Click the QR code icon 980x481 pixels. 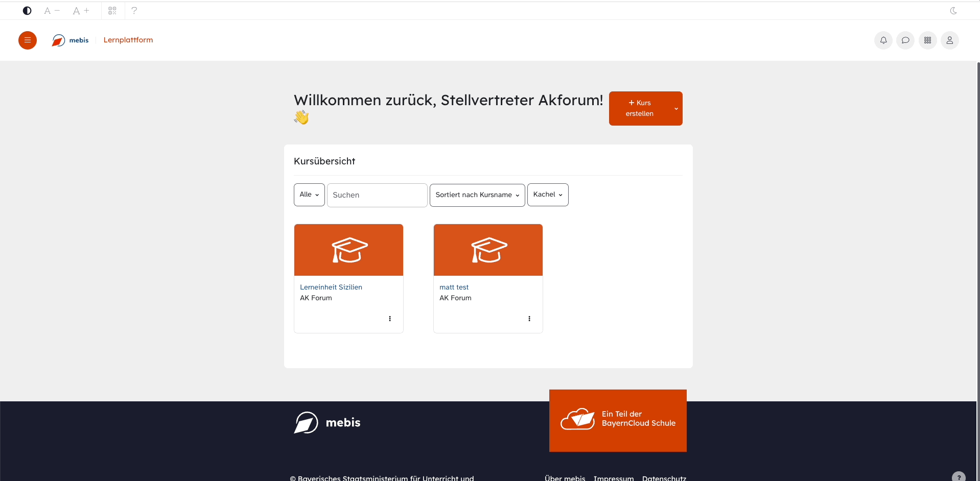coord(112,10)
